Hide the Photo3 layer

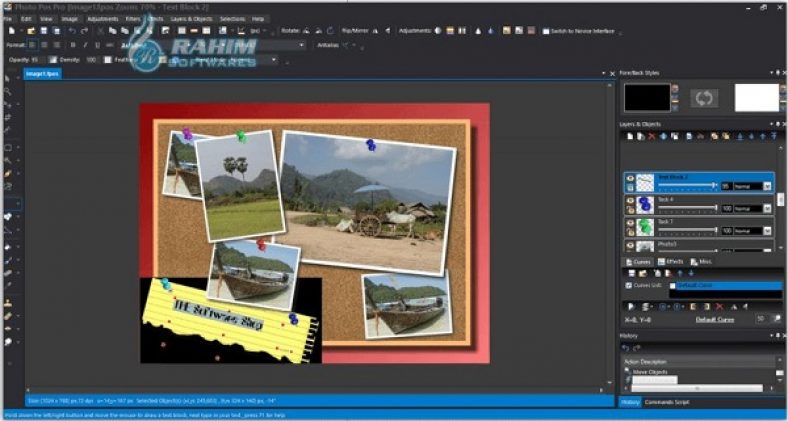[x=630, y=244]
